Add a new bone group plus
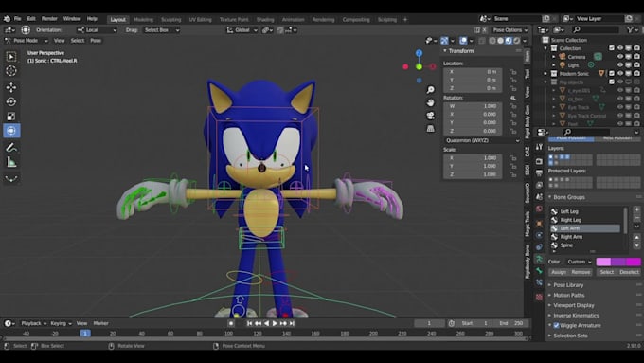Screen dimensions: 644x363 [637, 209]
